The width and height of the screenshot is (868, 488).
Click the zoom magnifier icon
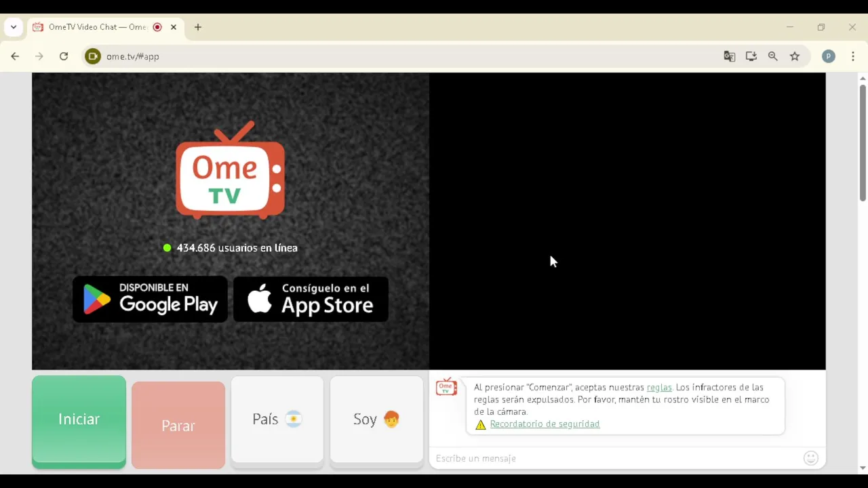(x=773, y=56)
